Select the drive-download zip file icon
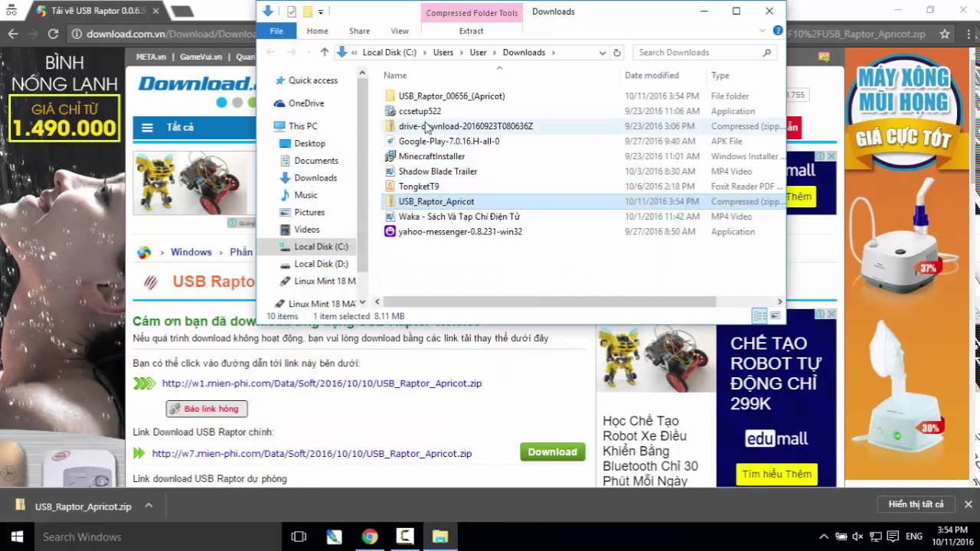The height and width of the screenshot is (551, 980). coord(390,126)
